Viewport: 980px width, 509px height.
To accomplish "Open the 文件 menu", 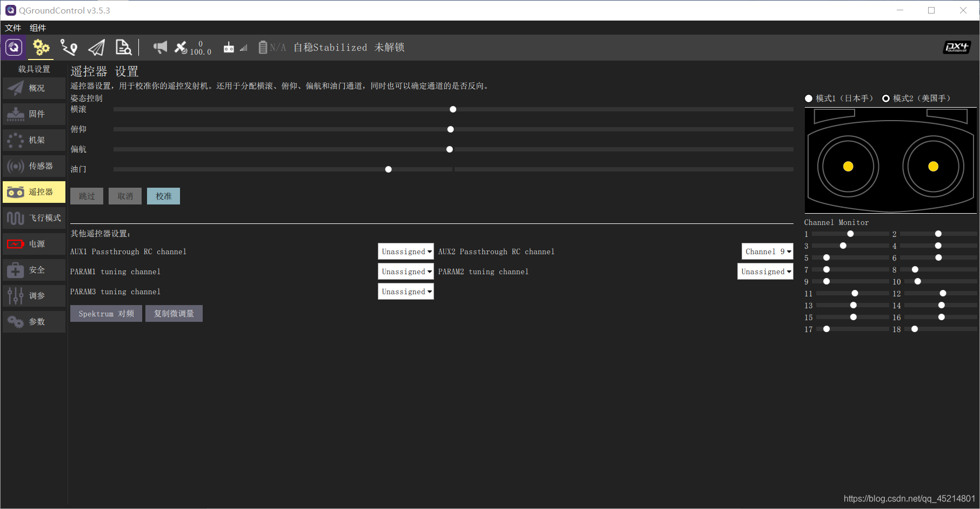I will pos(13,28).
